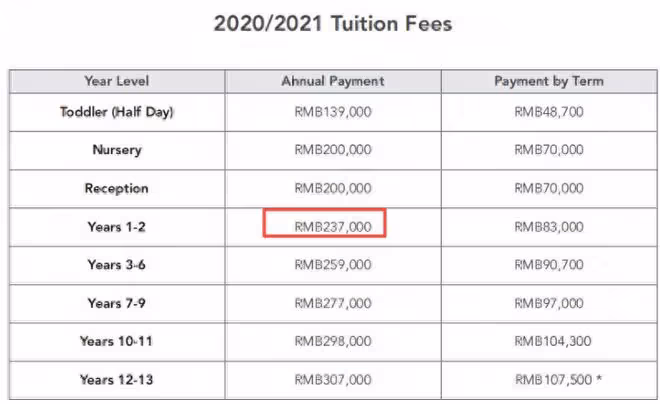Click the Nursery row label
This screenshot has width=660, height=404.
pyautogui.click(x=117, y=150)
